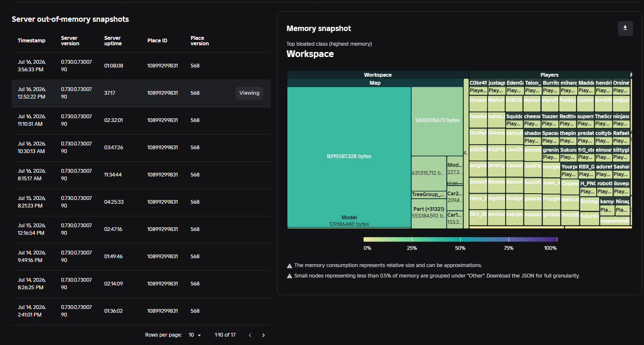Go to previous page of snapshots
This screenshot has width=644, height=345.
tap(250, 335)
